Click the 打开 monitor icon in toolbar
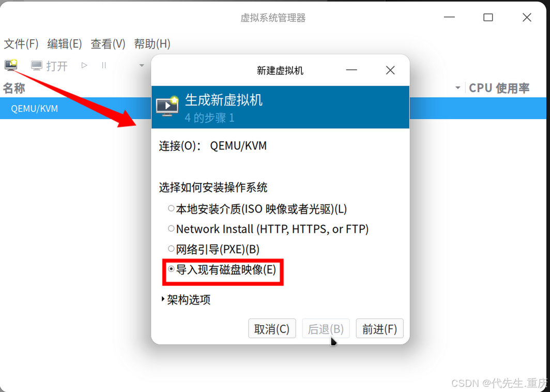Image resolution: width=550 pixels, height=392 pixels. 37,65
